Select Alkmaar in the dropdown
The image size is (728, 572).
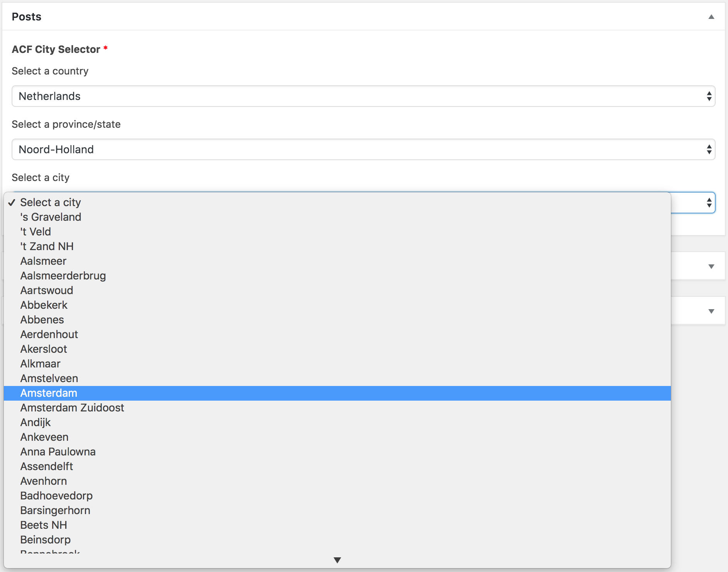(x=337, y=364)
